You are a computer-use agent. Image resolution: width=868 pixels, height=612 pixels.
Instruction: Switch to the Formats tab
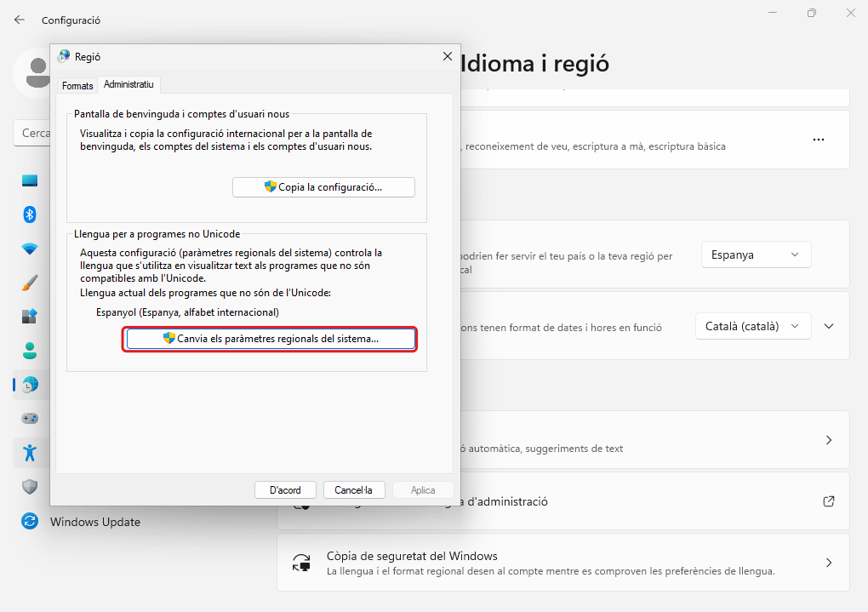tap(77, 86)
